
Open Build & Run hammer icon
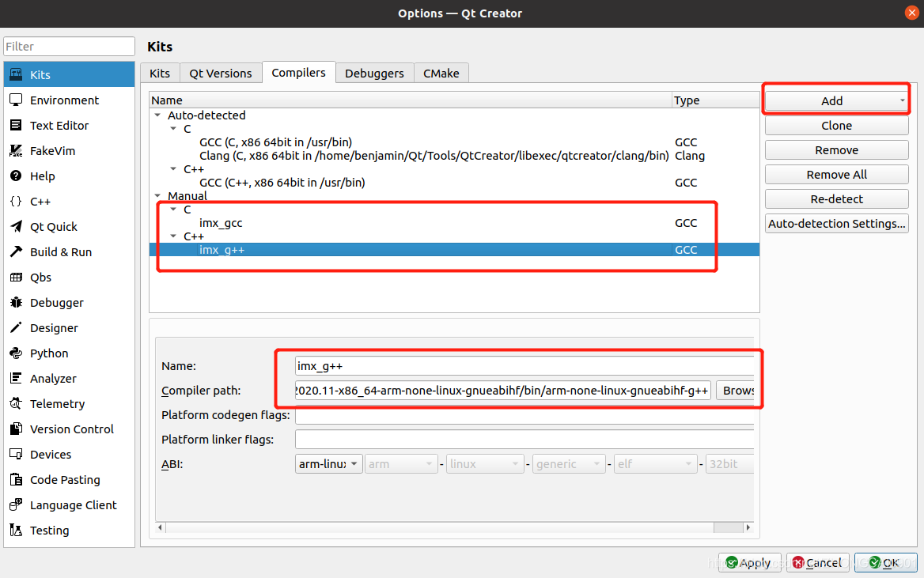pos(16,252)
